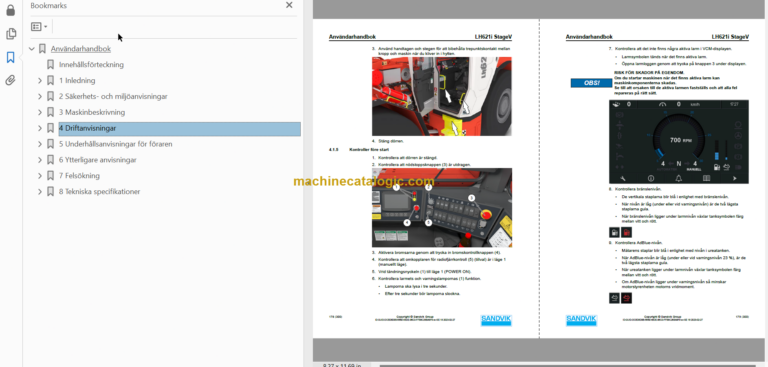This screenshot has height=367, width=768.
Task: Expand 5 Underhållsanvisningar för föraren bookmark
Action: pyautogui.click(x=40, y=144)
